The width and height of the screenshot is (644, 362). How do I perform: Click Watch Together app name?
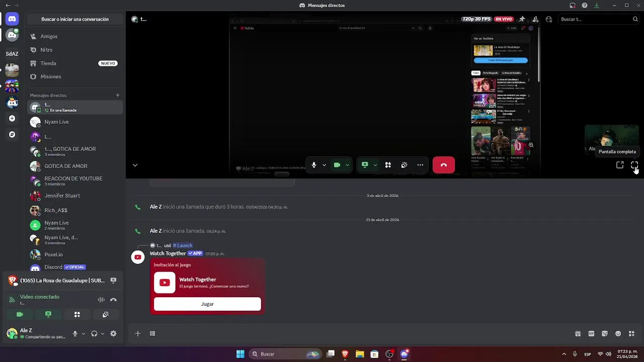click(168, 253)
